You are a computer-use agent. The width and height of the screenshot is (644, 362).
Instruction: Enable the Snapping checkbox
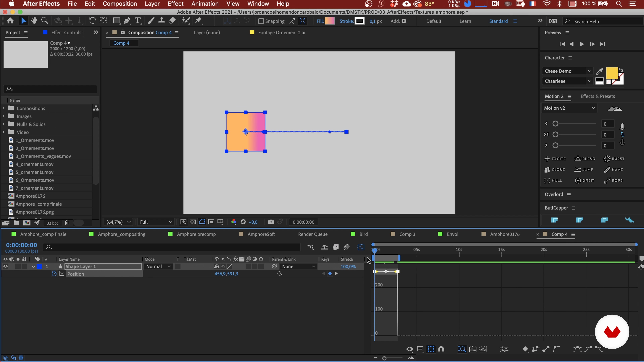pos(261,21)
